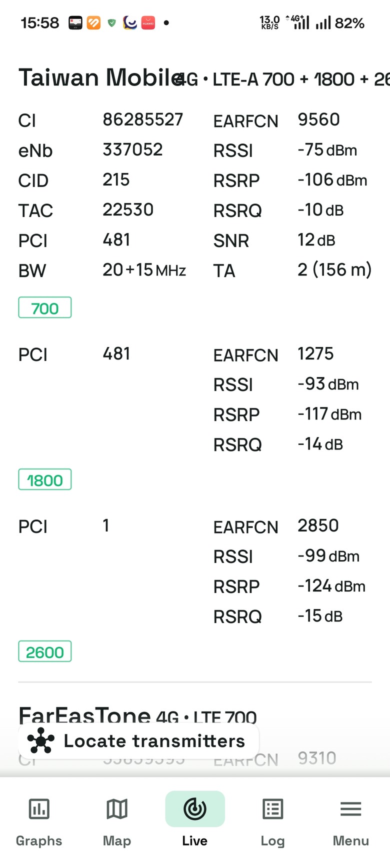Open the Log list icon
The height and width of the screenshot is (868, 390).
273,808
